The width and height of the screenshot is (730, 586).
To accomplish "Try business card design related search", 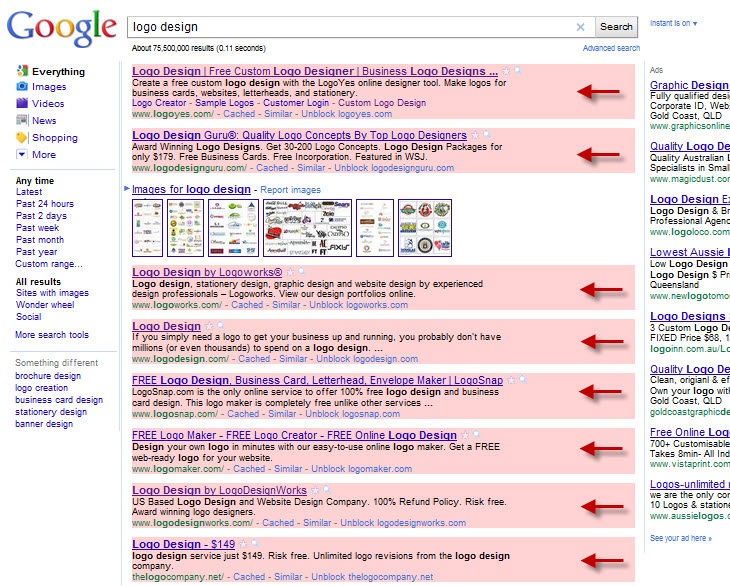I will point(59,400).
